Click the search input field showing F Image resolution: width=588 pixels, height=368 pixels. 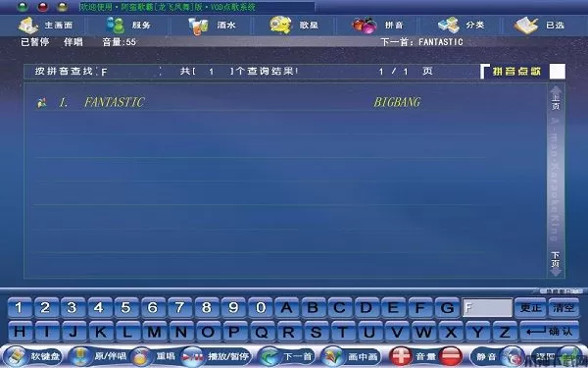click(x=487, y=308)
